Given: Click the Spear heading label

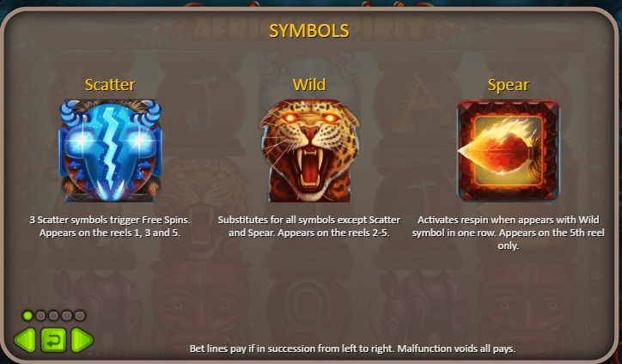Looking at the screenshot, I should (508, 85).
